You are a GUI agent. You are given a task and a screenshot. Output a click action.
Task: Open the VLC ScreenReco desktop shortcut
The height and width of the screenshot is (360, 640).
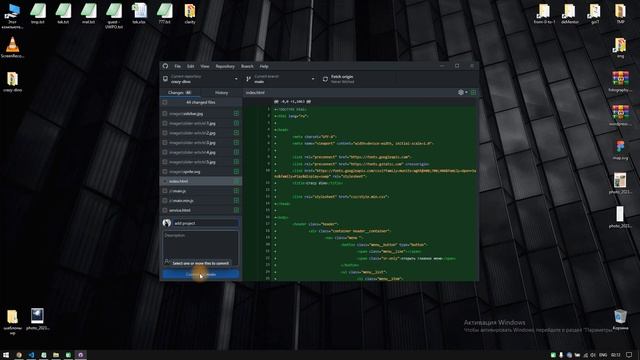[x=12, y=47]
